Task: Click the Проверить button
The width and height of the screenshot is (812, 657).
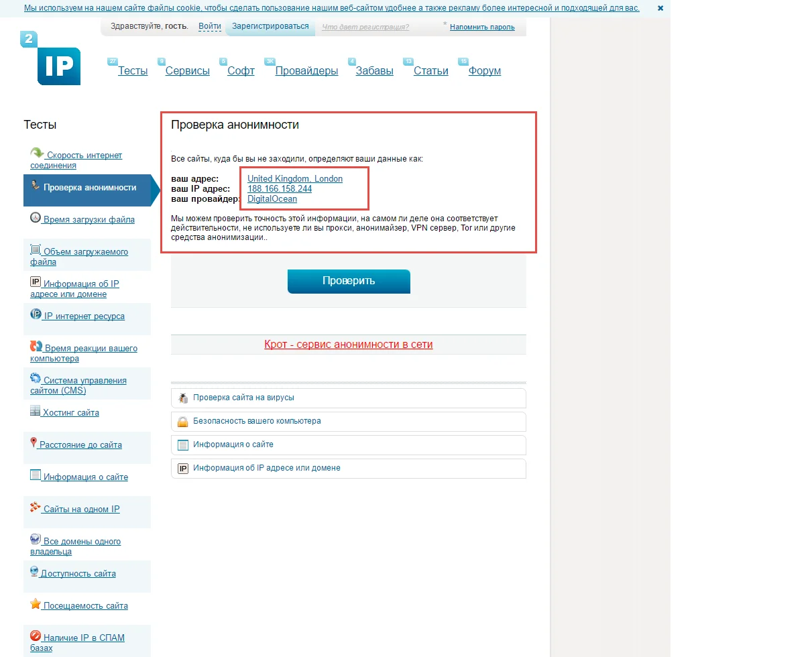Action: pos(349,281)
